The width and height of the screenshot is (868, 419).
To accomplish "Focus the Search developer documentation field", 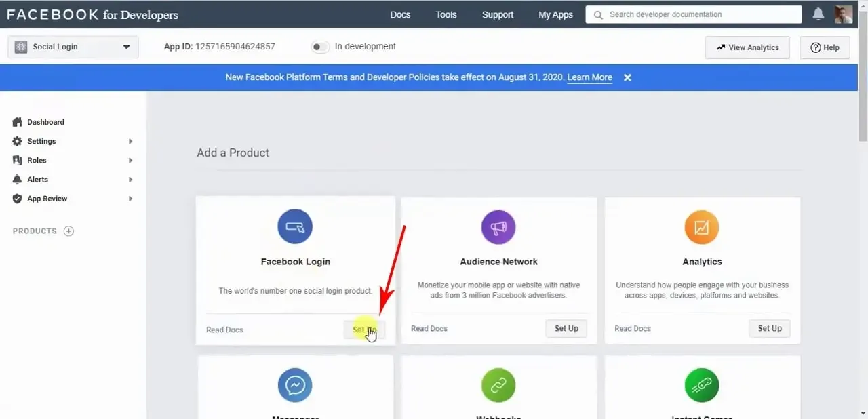I will pyautogui.click(x=694, y=14).
